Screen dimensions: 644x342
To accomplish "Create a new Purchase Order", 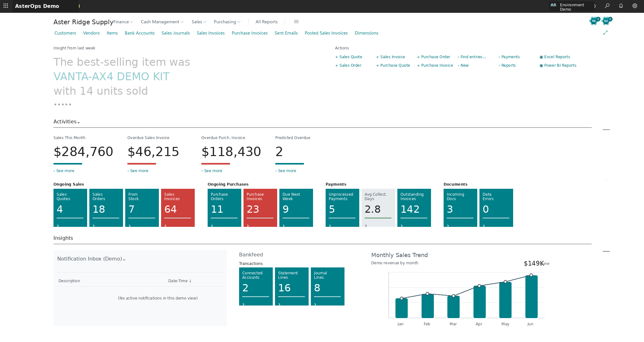I will (434, 57).
